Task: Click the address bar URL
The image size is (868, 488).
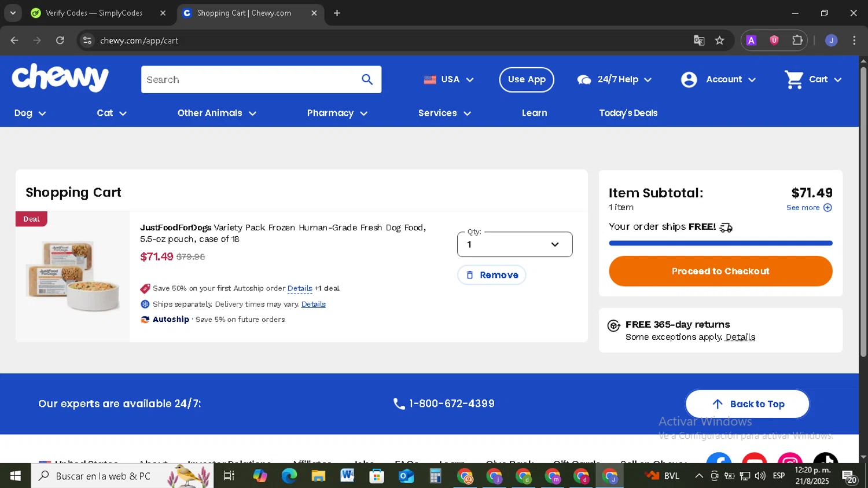Action: [139, 41]
